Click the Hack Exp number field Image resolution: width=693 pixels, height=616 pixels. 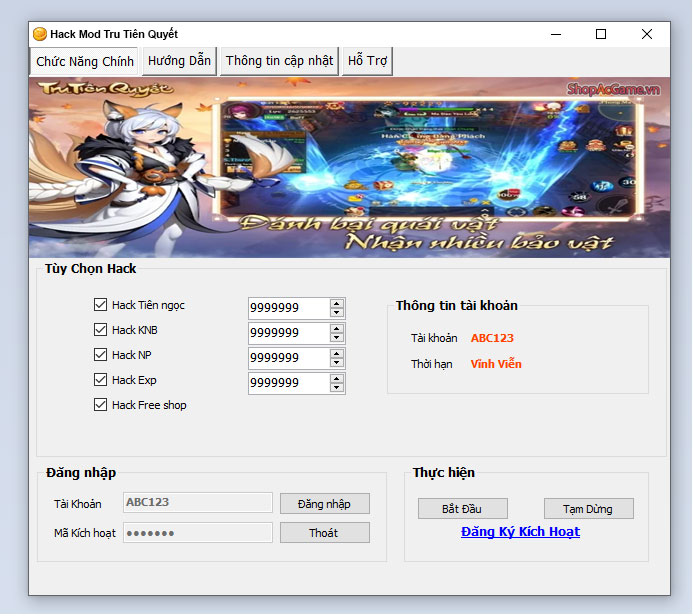pos(289,384)
